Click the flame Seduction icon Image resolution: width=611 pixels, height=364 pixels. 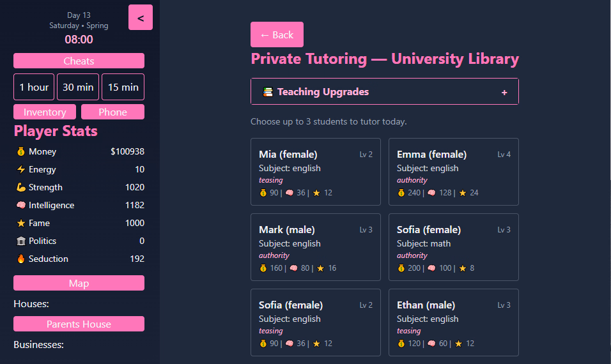pyautogui.click(x=21, y=259)
